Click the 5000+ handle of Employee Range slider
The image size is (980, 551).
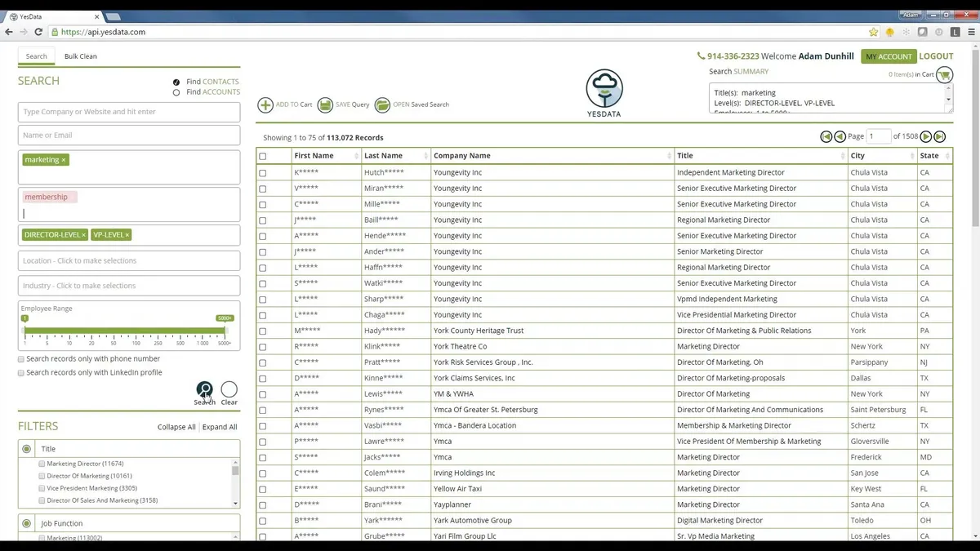[225, 318]
